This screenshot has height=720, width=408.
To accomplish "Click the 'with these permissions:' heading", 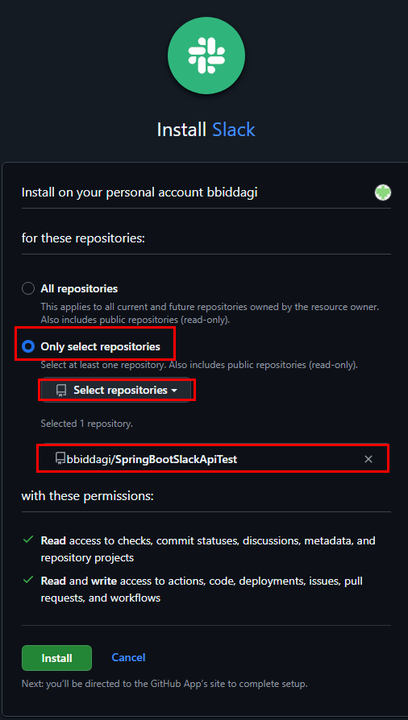I will [x=87, y=496].
